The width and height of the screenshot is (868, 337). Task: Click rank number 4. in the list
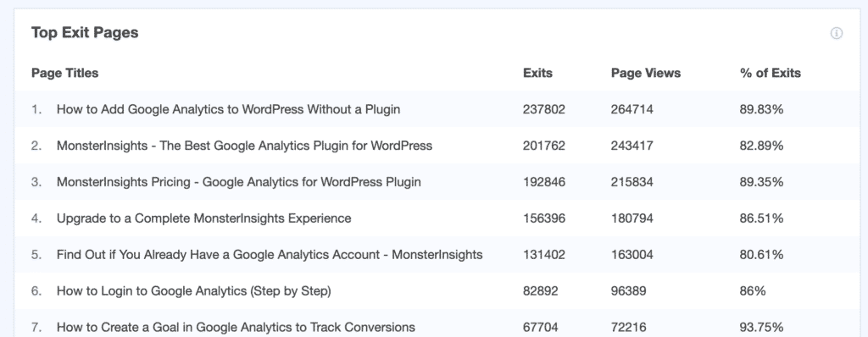click(x=36, y=218)
